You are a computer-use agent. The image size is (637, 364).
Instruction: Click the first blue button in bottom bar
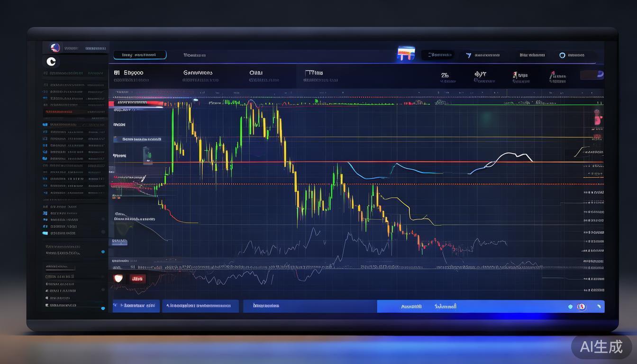[x=136, y=306]
